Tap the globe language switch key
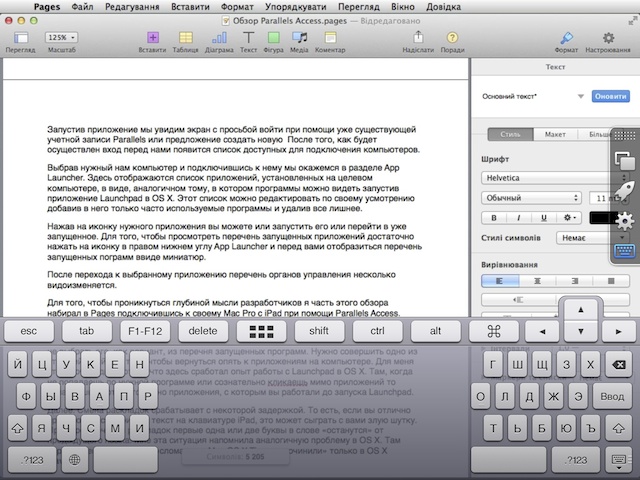The width and height of the screenshot is (640, 480). [x=75, y=460]
